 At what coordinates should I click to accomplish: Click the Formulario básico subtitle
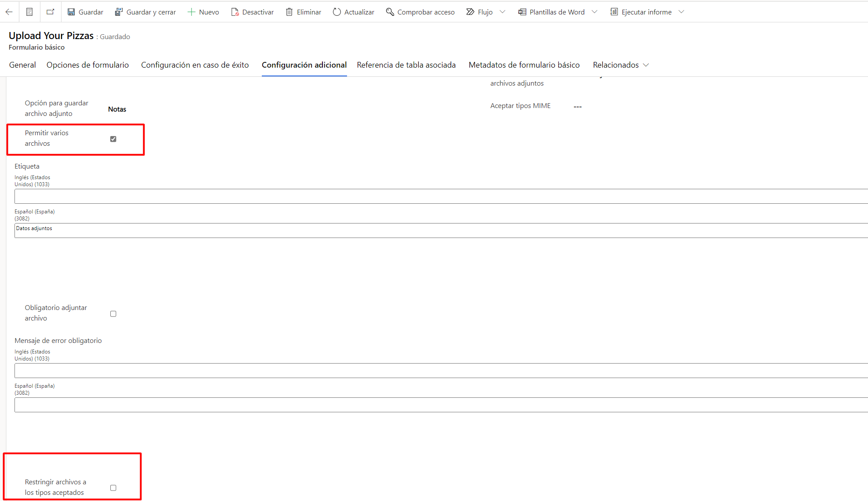pos(36,47)
